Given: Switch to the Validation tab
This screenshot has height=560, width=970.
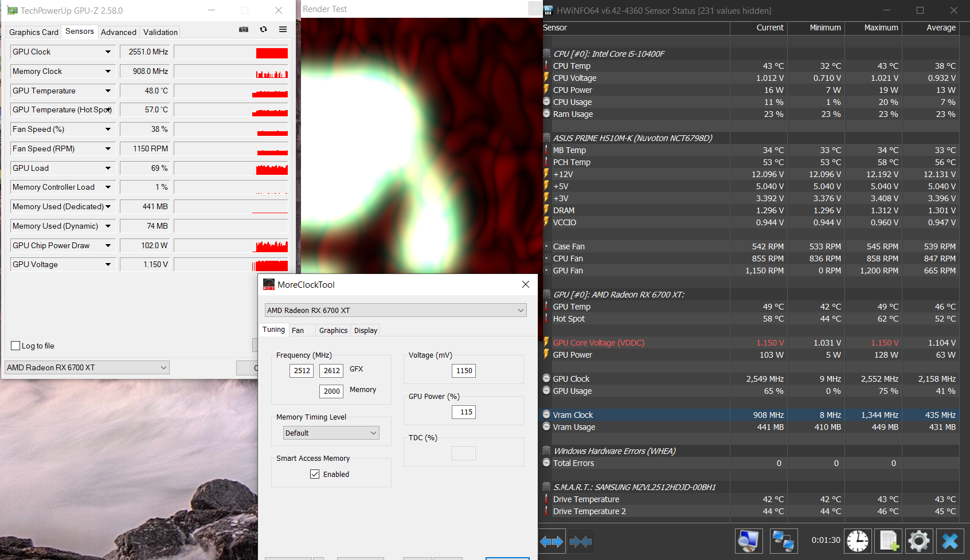Looking at the screenshot, I should (161, 32).
